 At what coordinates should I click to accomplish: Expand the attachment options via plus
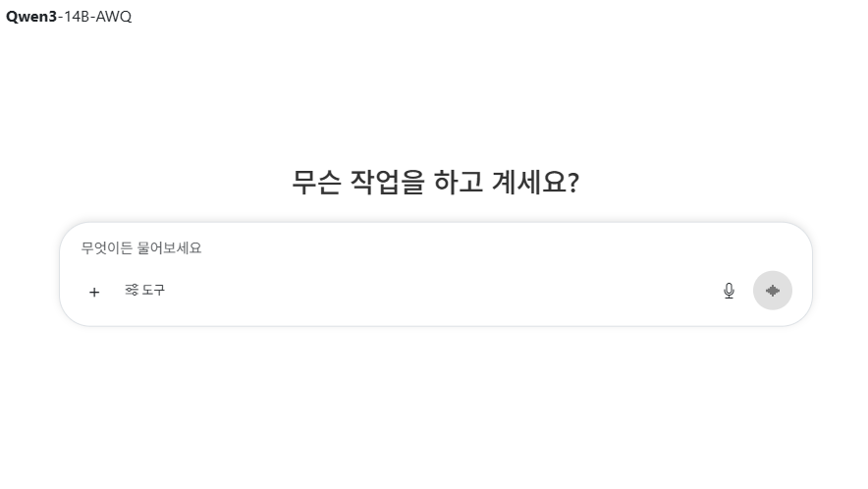(x=94, y=292)
